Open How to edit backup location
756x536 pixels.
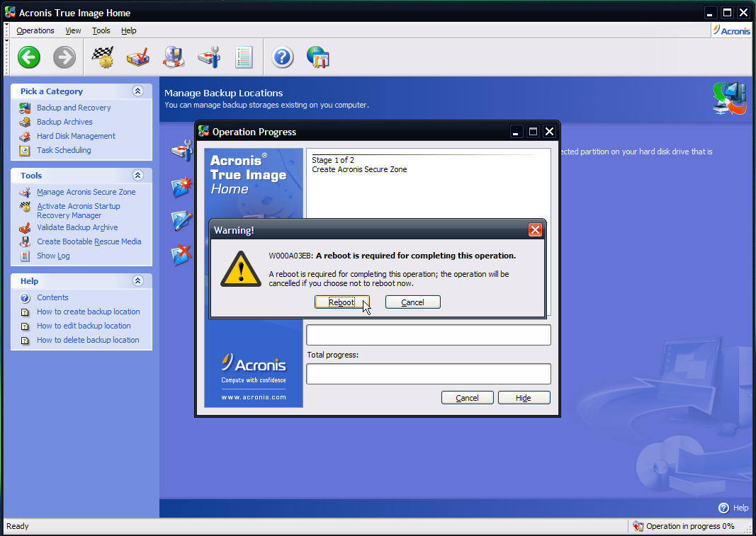pos(84,326)
